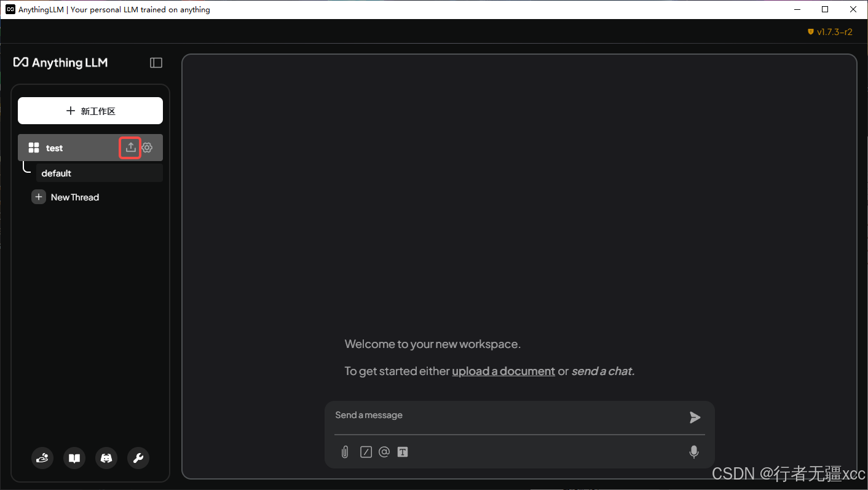Screen dimensions: 868x490
Task: Open the test workspace settings gear
Action: (147, 148)
